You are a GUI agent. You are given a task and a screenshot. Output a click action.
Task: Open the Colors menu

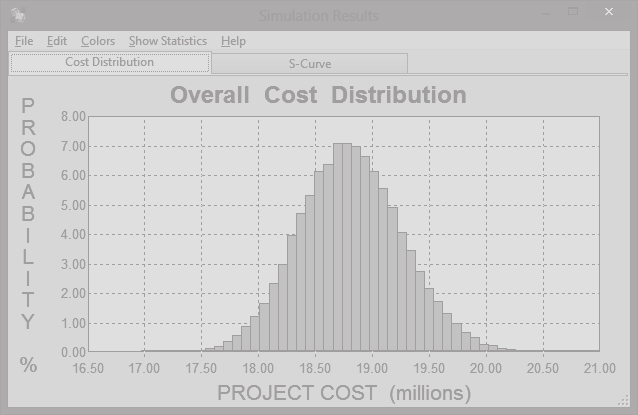pos(98,41)
